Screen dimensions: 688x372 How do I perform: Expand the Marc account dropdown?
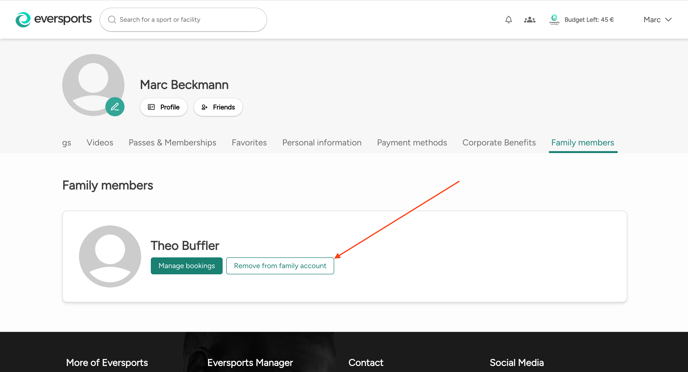(657, 19)
